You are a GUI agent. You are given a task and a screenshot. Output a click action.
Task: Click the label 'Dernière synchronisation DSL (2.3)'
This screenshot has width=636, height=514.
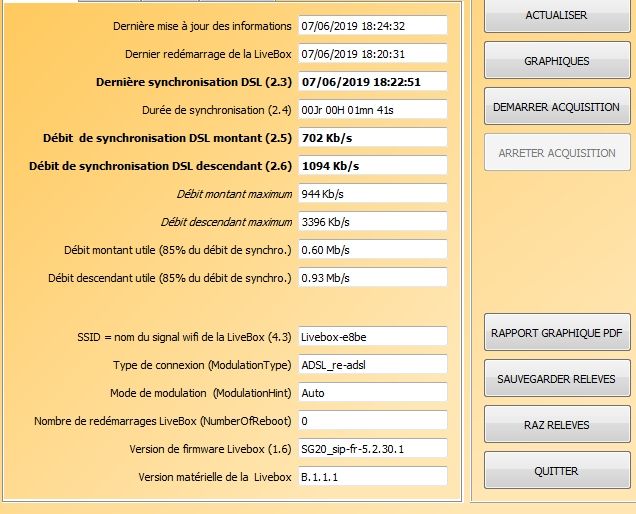point(194,82)
